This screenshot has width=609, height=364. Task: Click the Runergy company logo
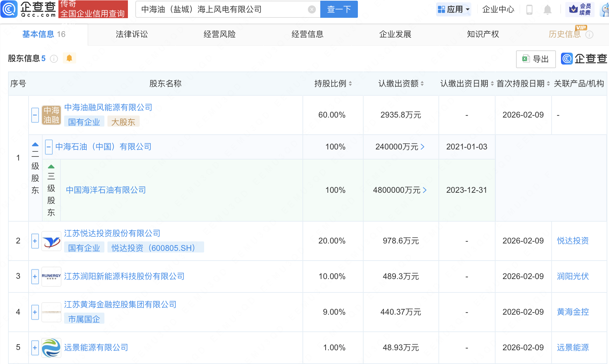click(51, 276)
